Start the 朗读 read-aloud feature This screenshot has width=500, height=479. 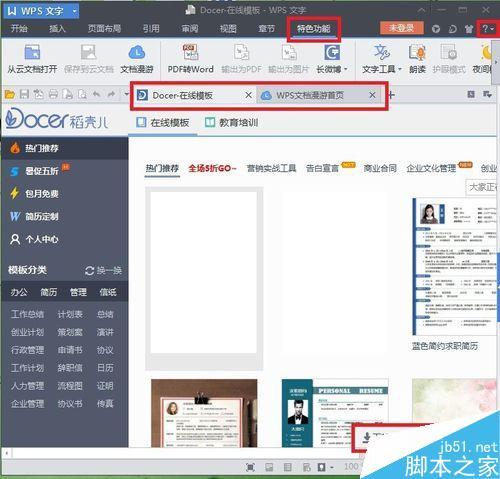tap(417, 59)
